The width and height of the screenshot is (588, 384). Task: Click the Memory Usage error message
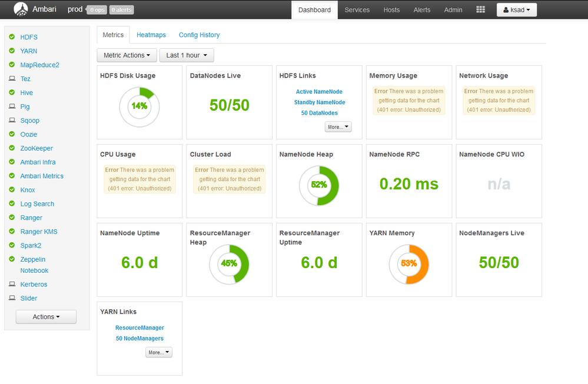coord(409,101)
